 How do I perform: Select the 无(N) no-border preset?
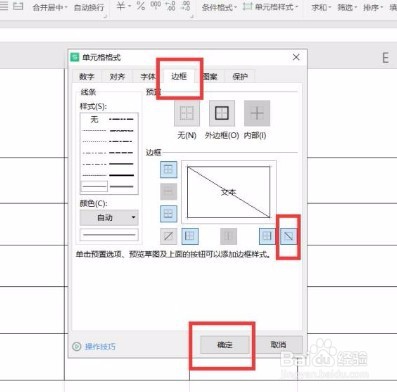187,113
